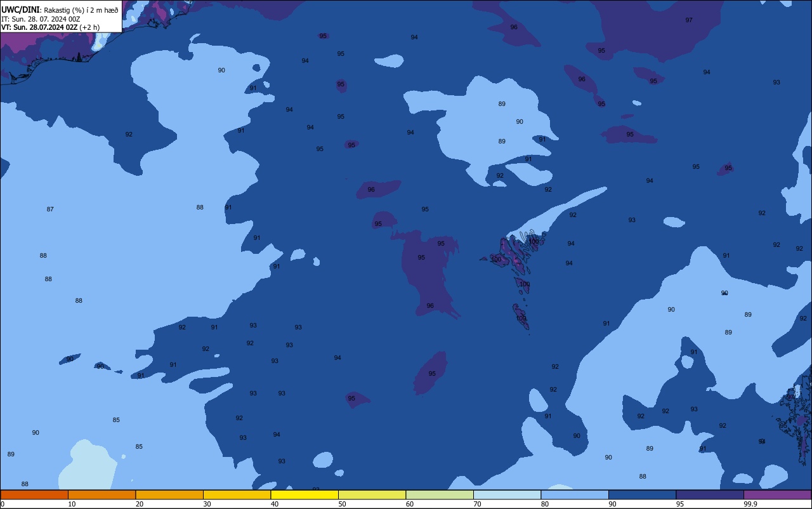Click the '99.9' legend tick label
This screenshot has width=812, height=509.
[x=750, y=504]
